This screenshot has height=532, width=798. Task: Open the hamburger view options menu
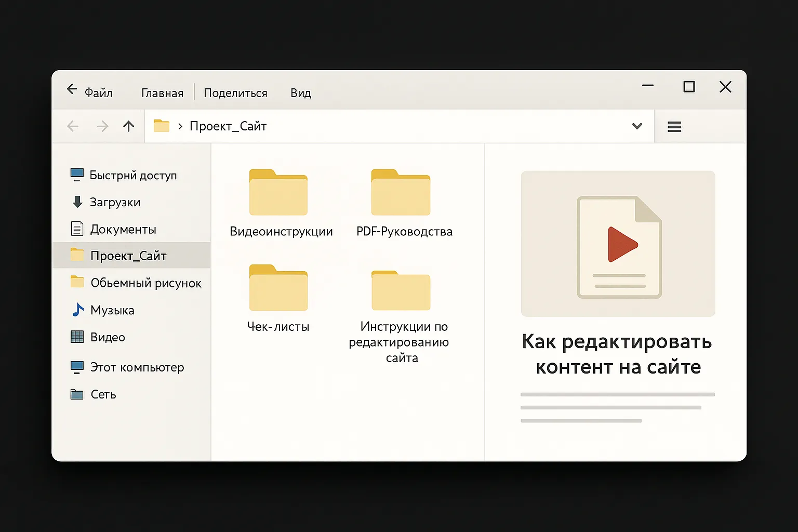[674, 127]
